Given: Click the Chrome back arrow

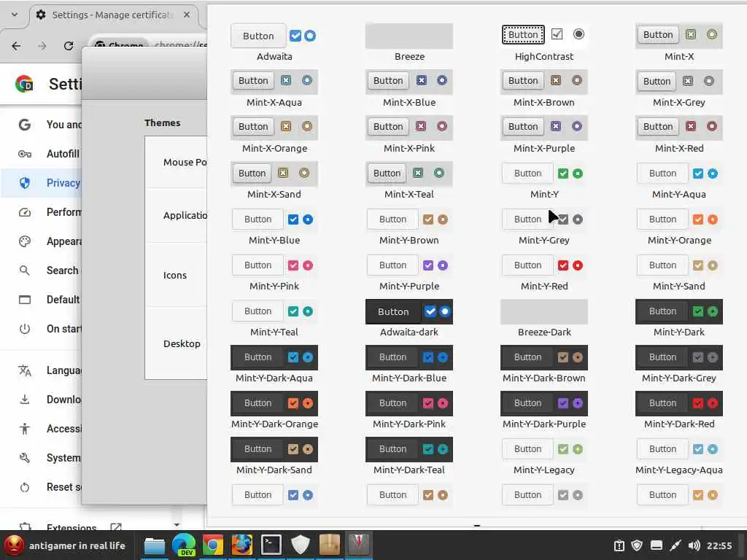Looking at the screenshot, I should click(x=16, y=46).
